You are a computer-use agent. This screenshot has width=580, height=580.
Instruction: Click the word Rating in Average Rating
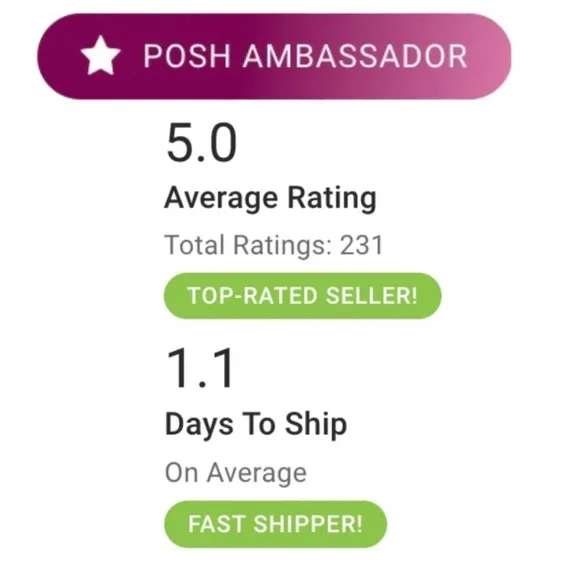[332, 199]
